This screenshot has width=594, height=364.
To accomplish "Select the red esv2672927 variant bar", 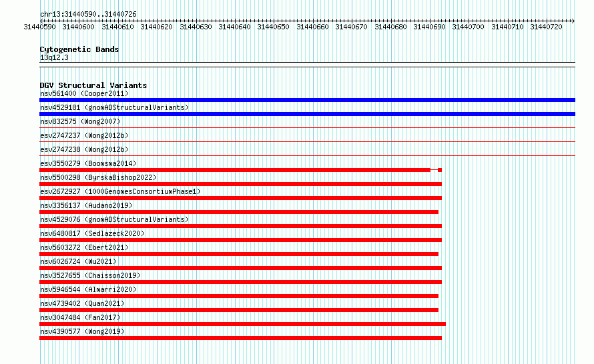I will [x=240, y=198].
